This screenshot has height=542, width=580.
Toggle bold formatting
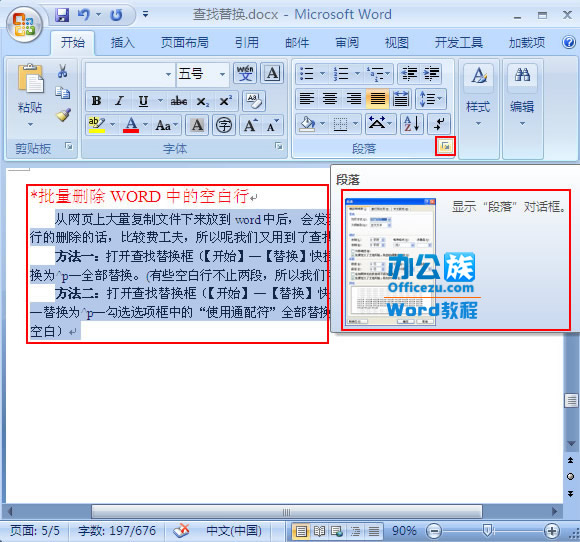pyautogui.click(x=97, y=101)
